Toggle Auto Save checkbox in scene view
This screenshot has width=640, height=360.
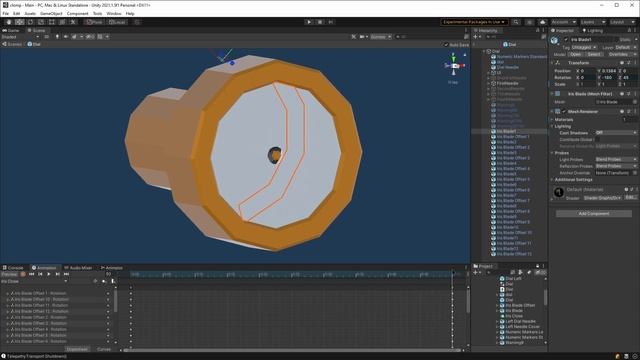(446, 44)
